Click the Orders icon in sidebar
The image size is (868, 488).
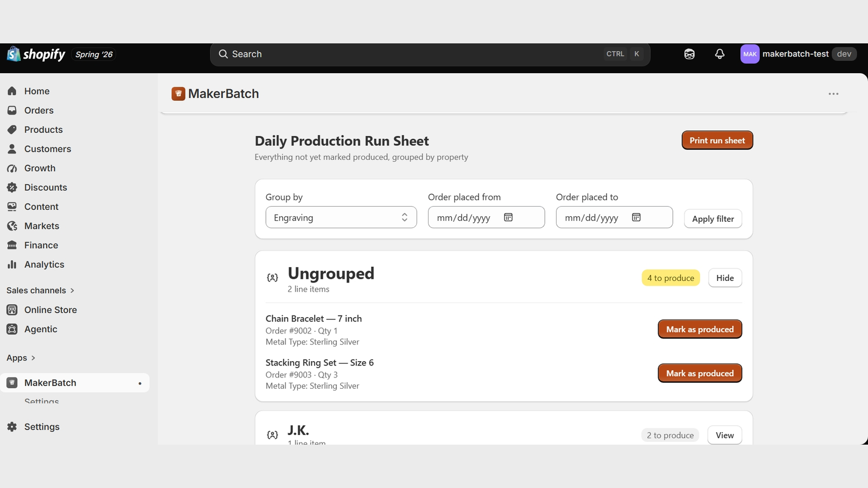click(x=12, y=110)
